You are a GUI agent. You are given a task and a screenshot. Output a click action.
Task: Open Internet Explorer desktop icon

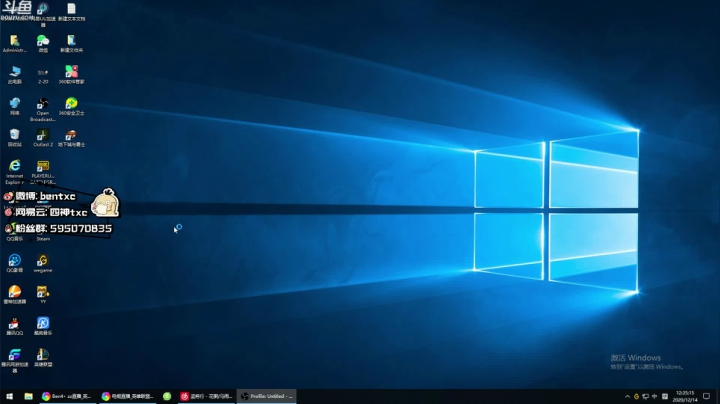click(x=14, y=172)
